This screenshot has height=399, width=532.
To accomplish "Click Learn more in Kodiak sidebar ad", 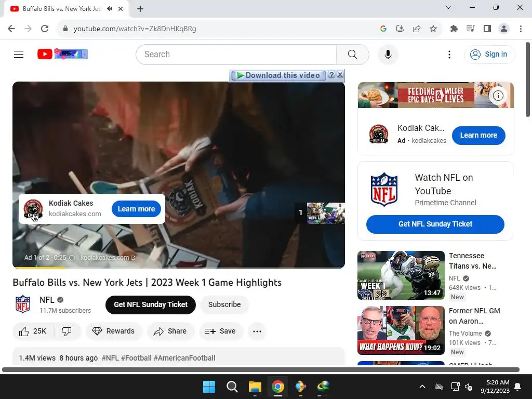I will coord(478,136).
